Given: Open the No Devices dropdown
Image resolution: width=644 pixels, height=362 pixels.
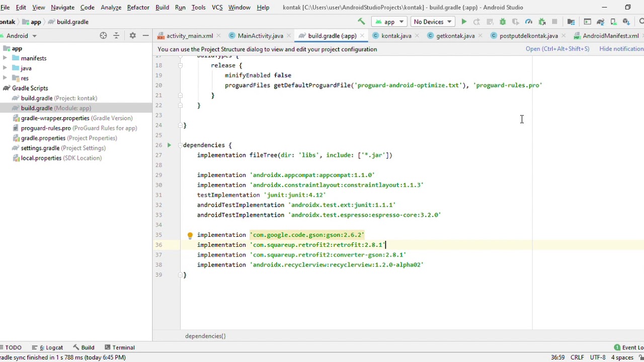Looking at the screenshot, I should [433, 22].
